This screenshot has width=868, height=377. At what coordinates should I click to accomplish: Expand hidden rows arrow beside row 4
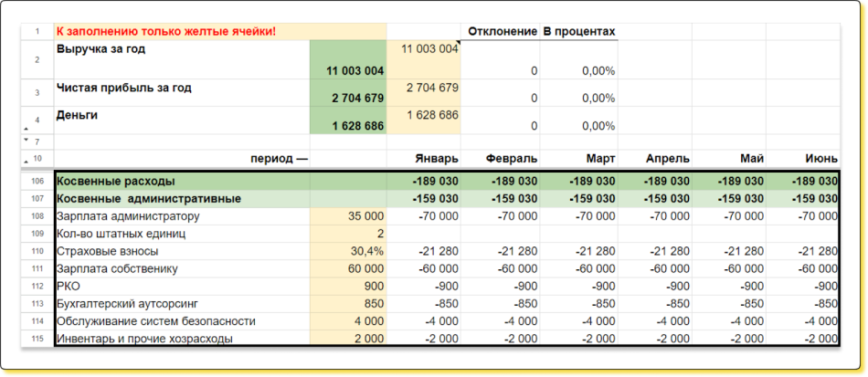coord(25,131)
